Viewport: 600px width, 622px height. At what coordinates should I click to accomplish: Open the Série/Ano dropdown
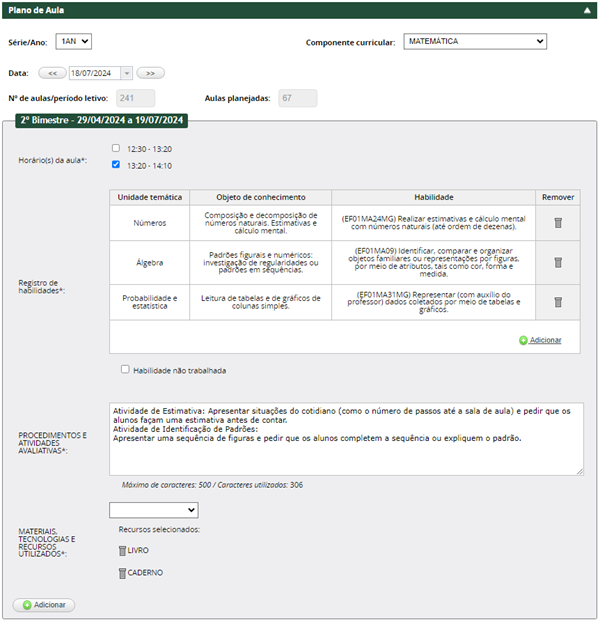[74, 41]
